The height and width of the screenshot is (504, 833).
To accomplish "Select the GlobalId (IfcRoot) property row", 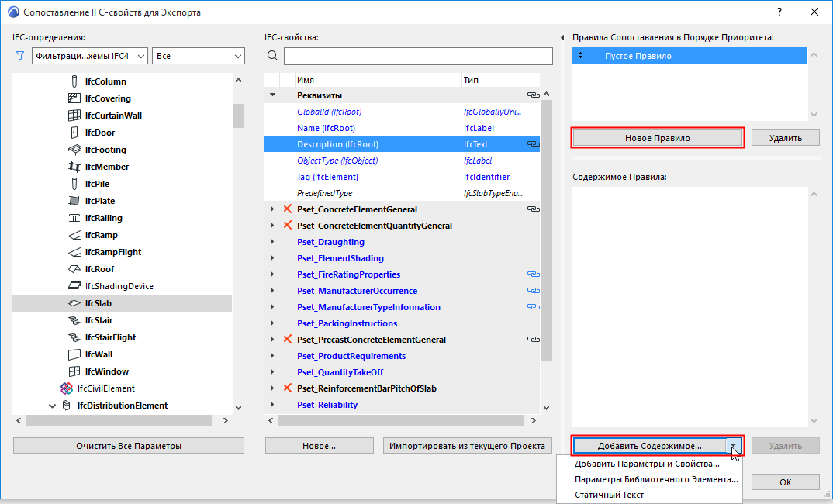I will (x=403, y=112).
